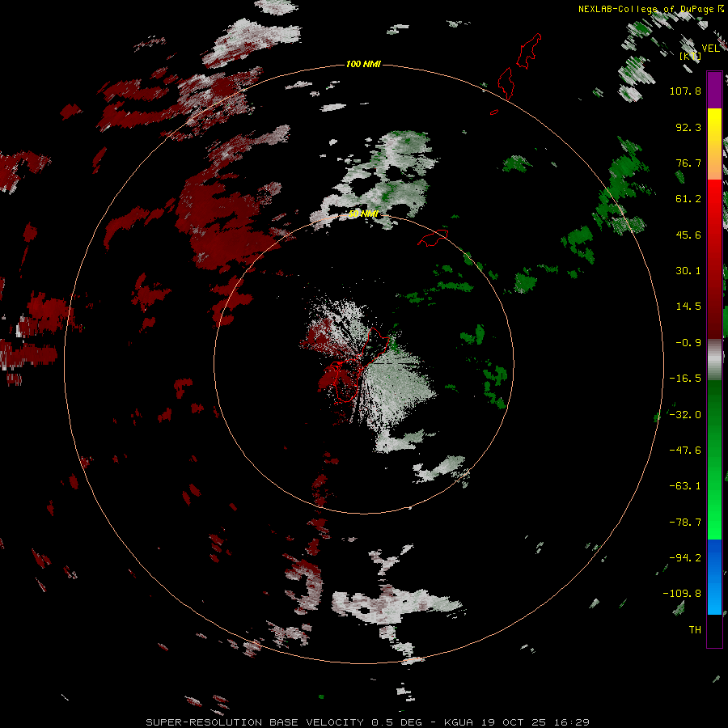Click the 50 NMI range ring label

point(363,214)
